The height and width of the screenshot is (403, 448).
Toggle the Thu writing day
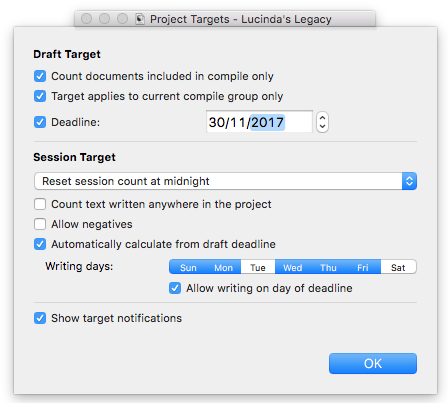(328, 267)
